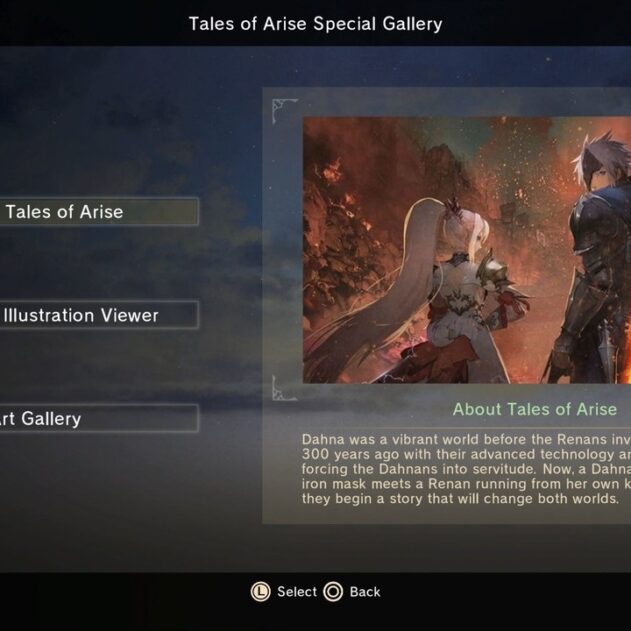Click the info panel header area above artwork
Viewport: 631px width, 631px height.
pos(447,102)
